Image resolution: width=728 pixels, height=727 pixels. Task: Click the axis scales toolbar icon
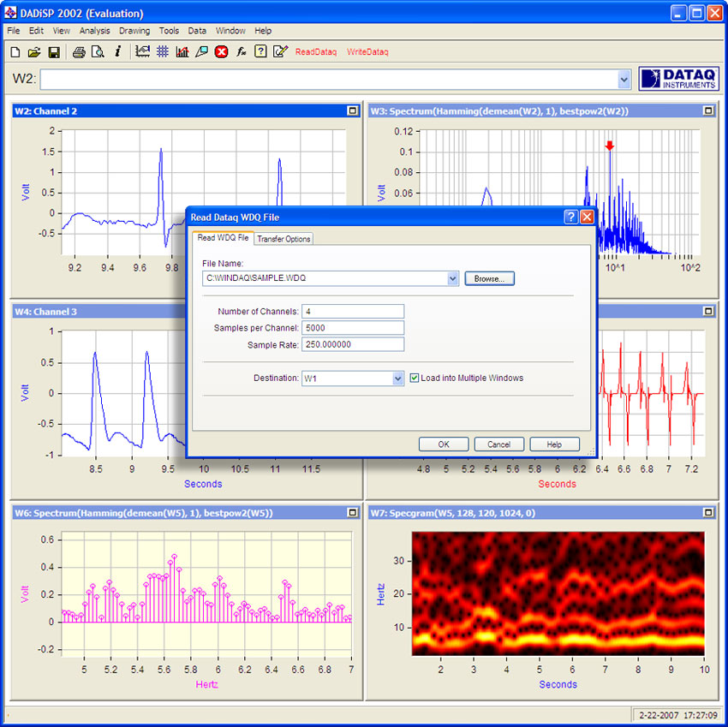point(142,51)
